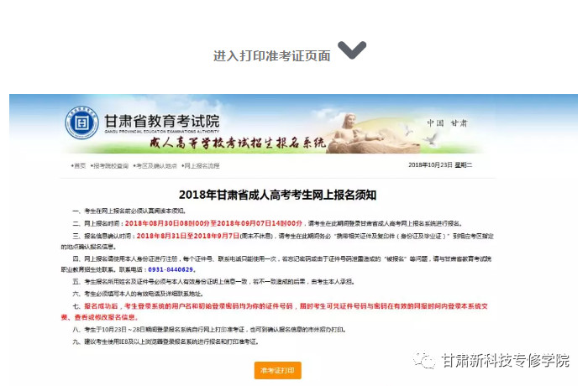This screenshot has width=588, height=386.
Task: Click the red item seven text 报名成功后
Action: pyautogui.click(x=101, y=306)
